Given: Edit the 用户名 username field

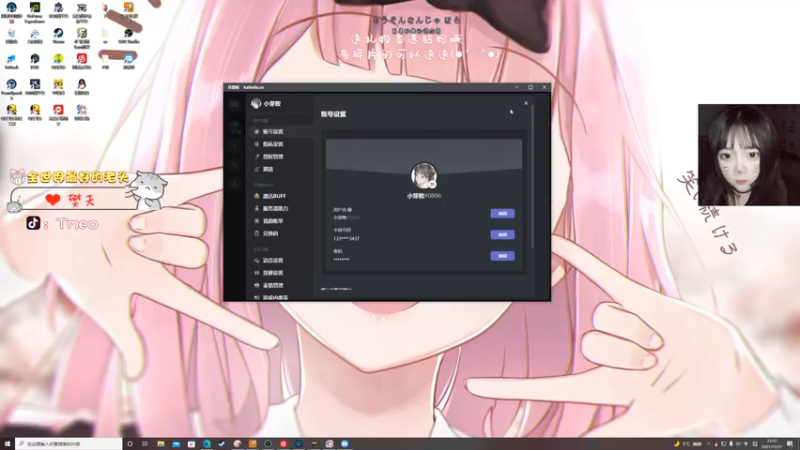Looking at the screenshot, I should (502, 213).
